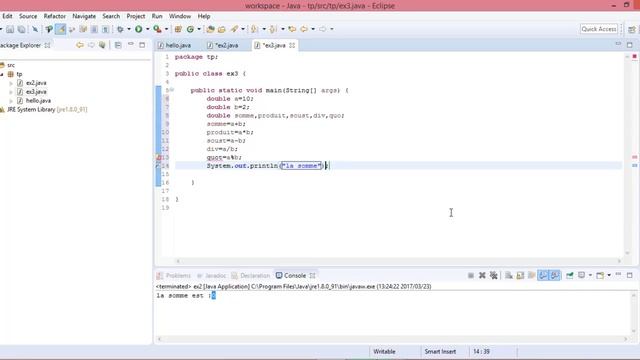Toggle Mark Occurrences highlighted toolbar icon
Viewport: 640px width, 360px height.
60,29
